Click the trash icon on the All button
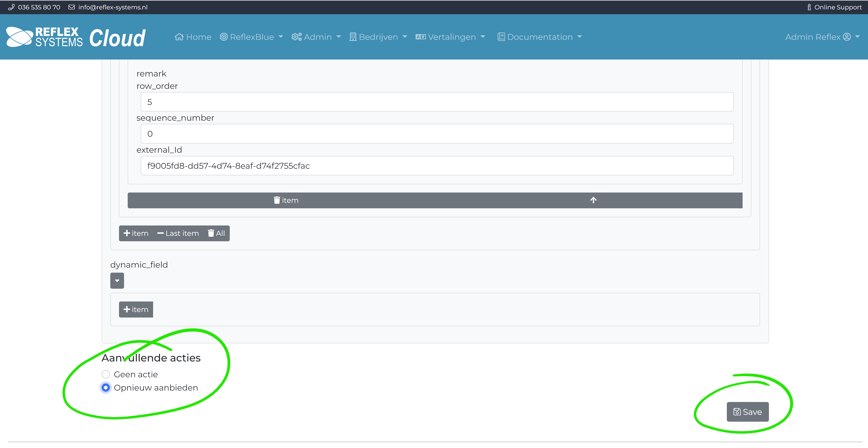The image size is (868, 448). click(211, 233)
